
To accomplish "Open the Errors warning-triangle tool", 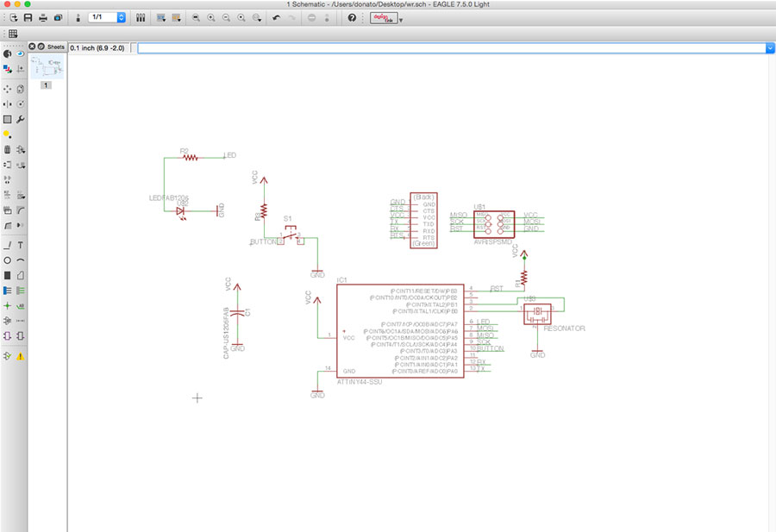I will click(x=21, y=356).
